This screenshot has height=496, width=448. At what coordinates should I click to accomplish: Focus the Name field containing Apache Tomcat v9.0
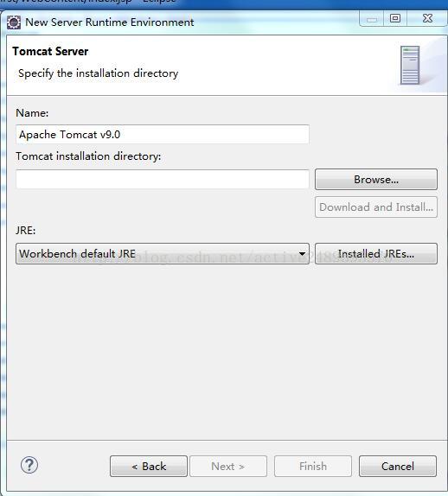pos(163,135)
